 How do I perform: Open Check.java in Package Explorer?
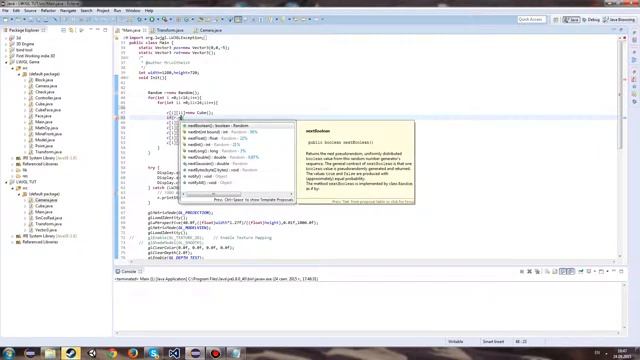point(44,92)
